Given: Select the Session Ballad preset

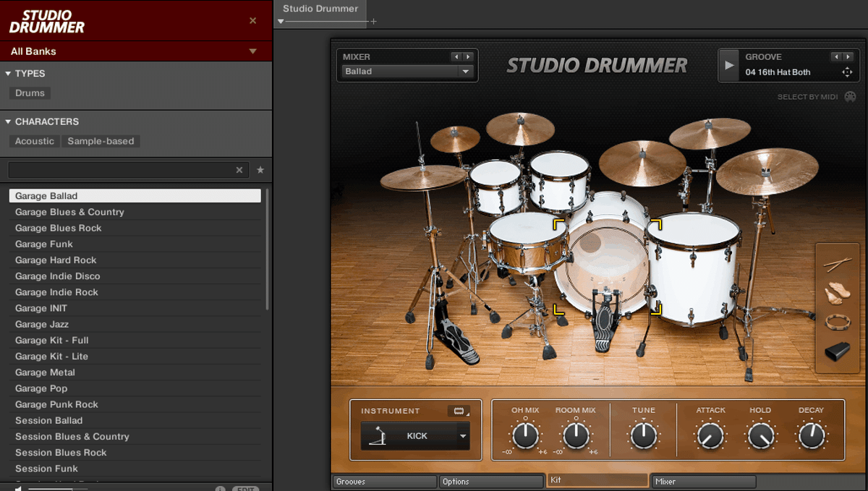Looking at the screenshot, I should point(135,421).
